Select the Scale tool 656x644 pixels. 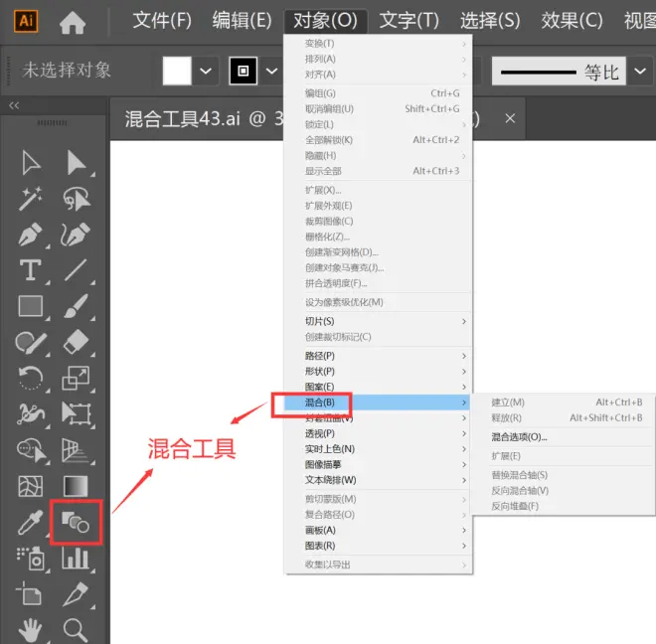coord(76,378)
